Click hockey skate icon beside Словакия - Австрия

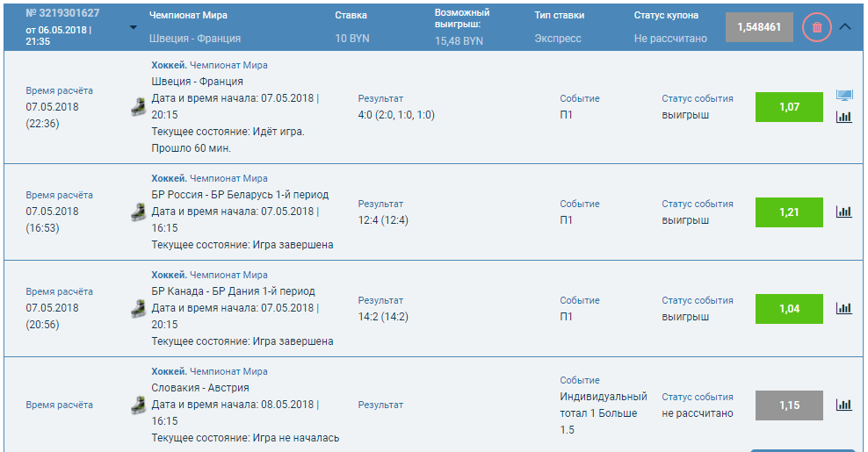[138, 405]
